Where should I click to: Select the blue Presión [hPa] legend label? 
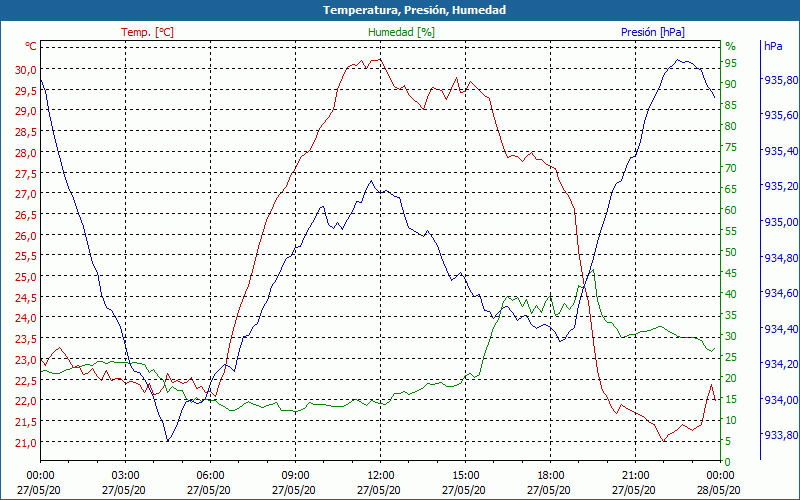point(653,32)
